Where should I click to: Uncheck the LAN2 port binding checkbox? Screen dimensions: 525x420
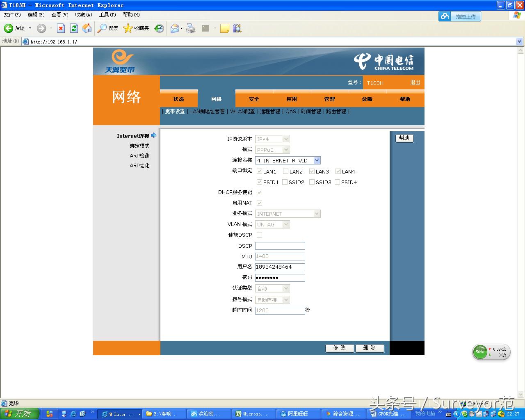tap(285, 171)
